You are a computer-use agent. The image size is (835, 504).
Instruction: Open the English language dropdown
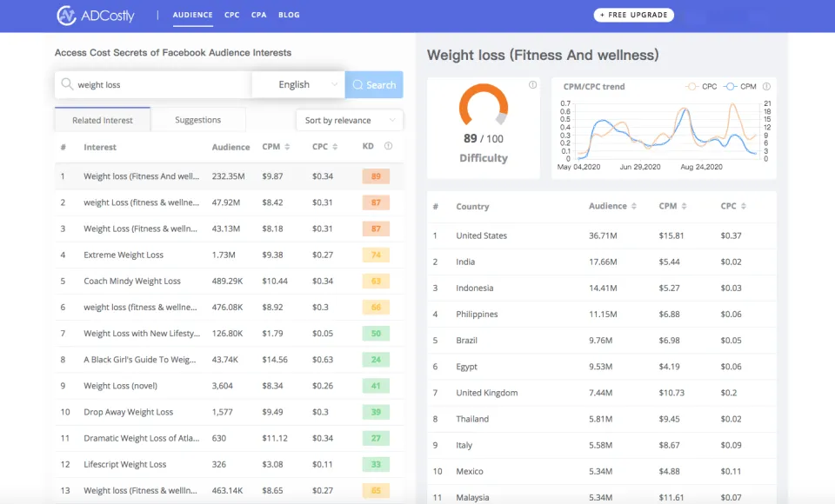coord(297,84)
